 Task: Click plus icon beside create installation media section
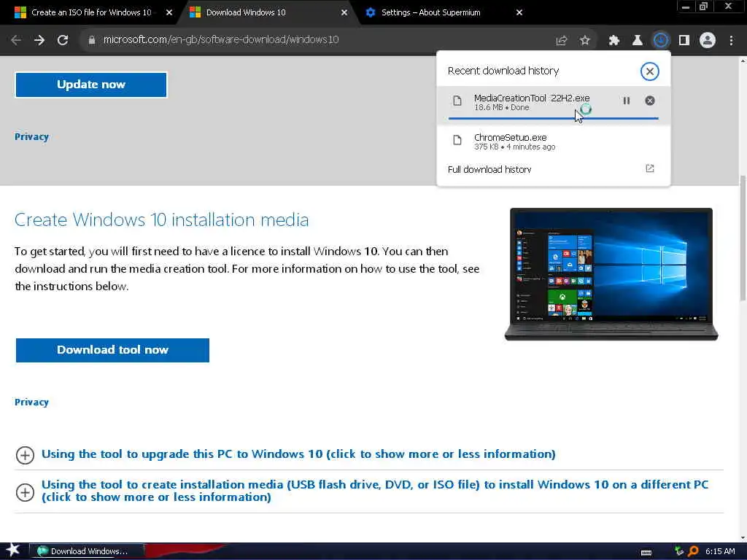(25, 492)
